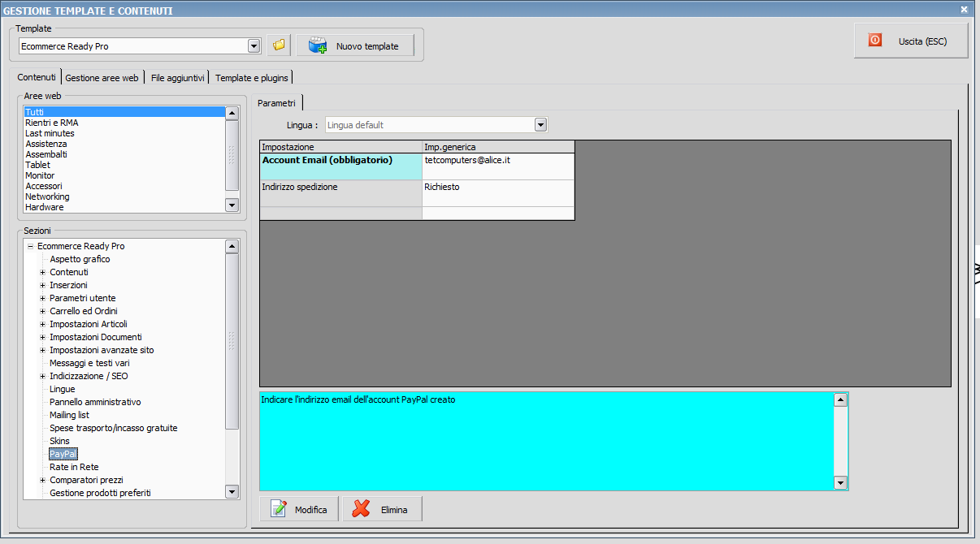The width and height of the screenshot is (980, 544).
Task: Click Sezioni tree scroll up arrow
Action: pyautogui.click(x=232, y=246)
